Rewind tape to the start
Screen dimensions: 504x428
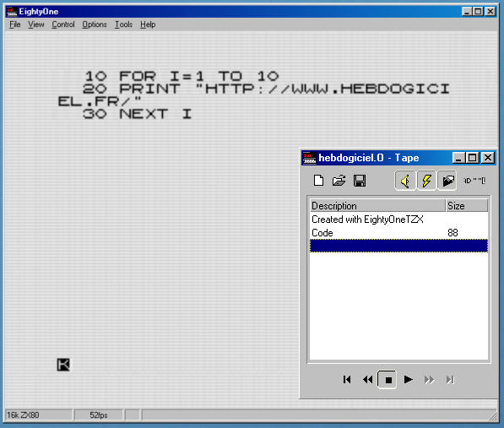tap(346, 380)
